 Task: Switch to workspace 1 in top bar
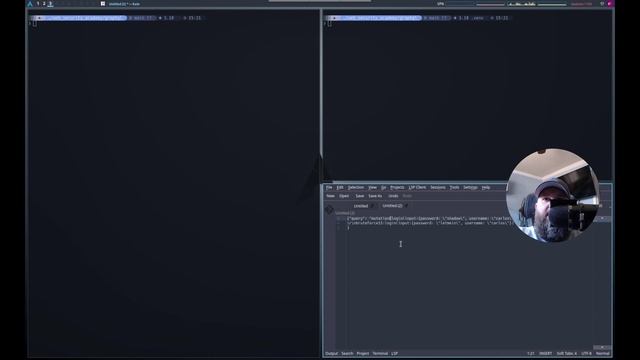[38, 4]
